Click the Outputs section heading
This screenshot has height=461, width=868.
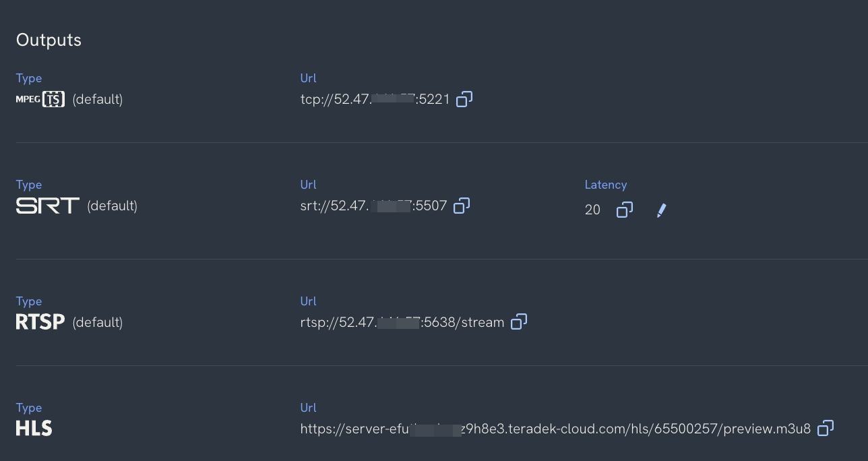click(x=48, y=39)
